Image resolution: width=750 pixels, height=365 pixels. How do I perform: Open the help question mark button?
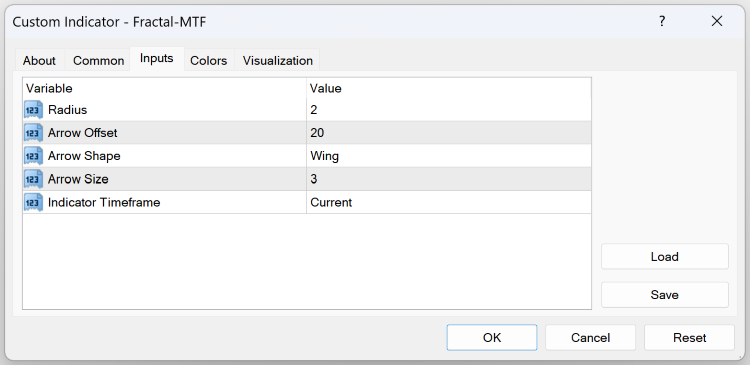point(662,22)
